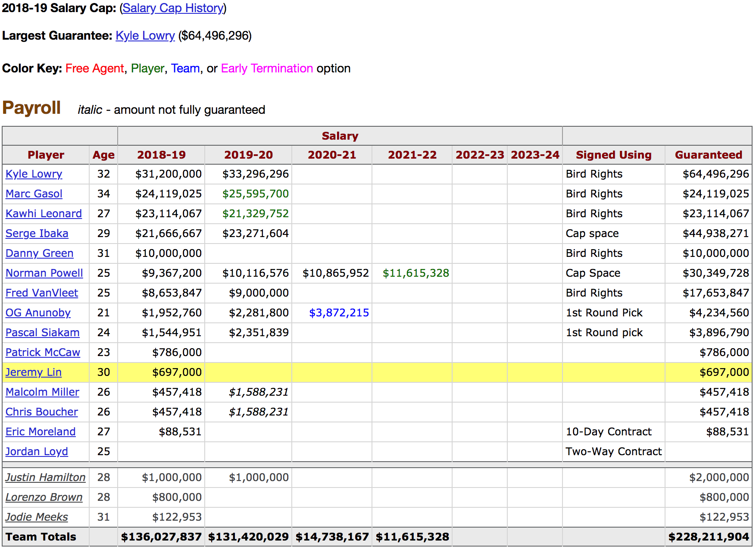Click the Team Totals row label
756x550 pixels.
(41, 537)
